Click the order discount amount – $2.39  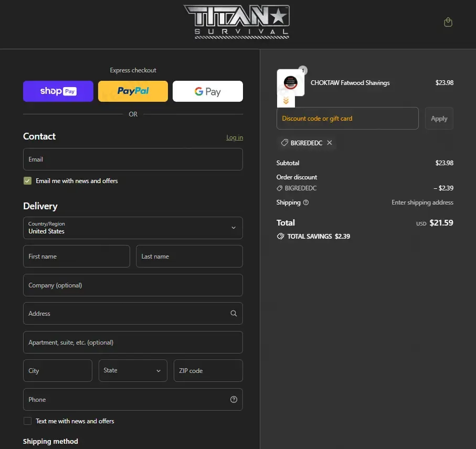click(443, 188)
